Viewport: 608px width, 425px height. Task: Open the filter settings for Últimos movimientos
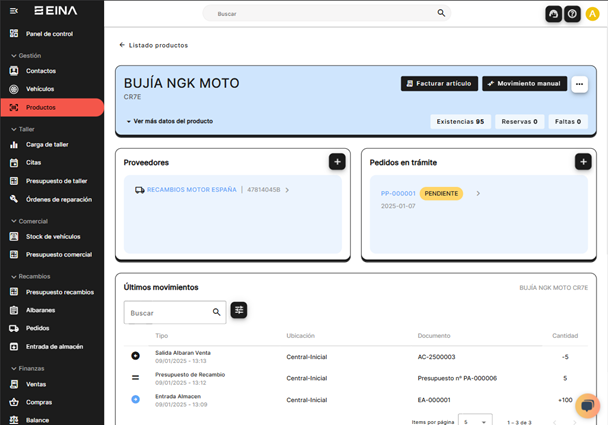click(x=239, y=310)
